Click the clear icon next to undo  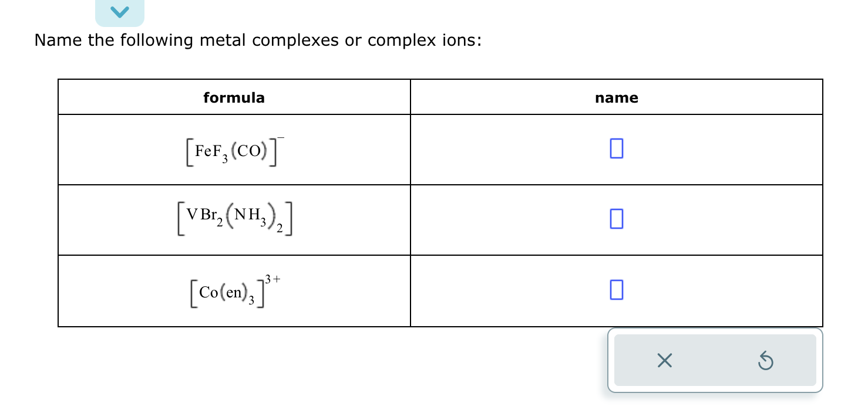click(664, 361)
